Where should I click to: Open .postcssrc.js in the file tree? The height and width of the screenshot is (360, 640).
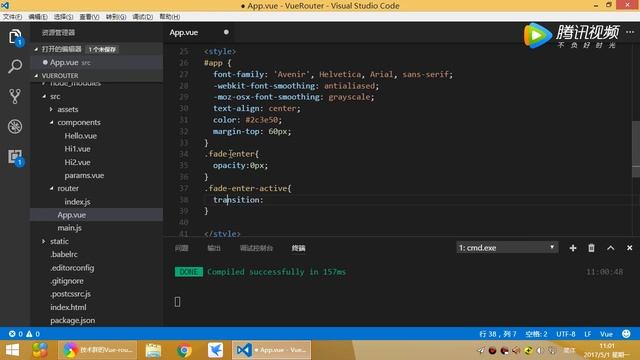click(x=70, y=294)
